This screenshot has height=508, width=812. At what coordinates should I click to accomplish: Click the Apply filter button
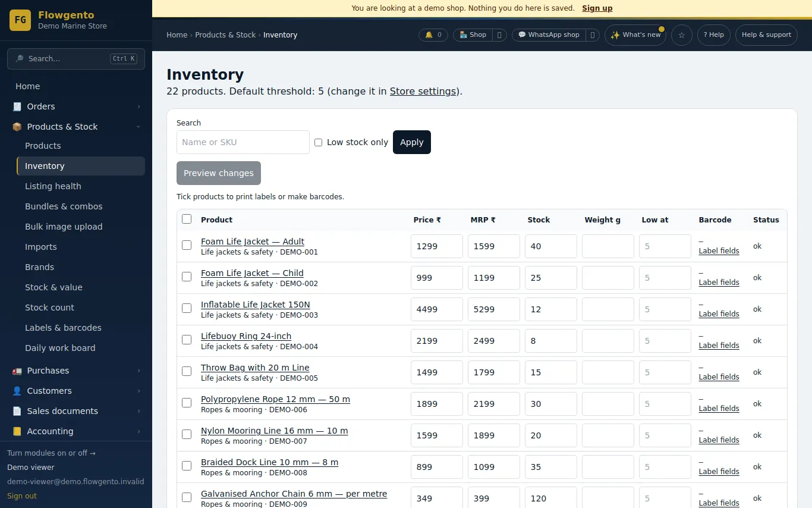(412, 142)
